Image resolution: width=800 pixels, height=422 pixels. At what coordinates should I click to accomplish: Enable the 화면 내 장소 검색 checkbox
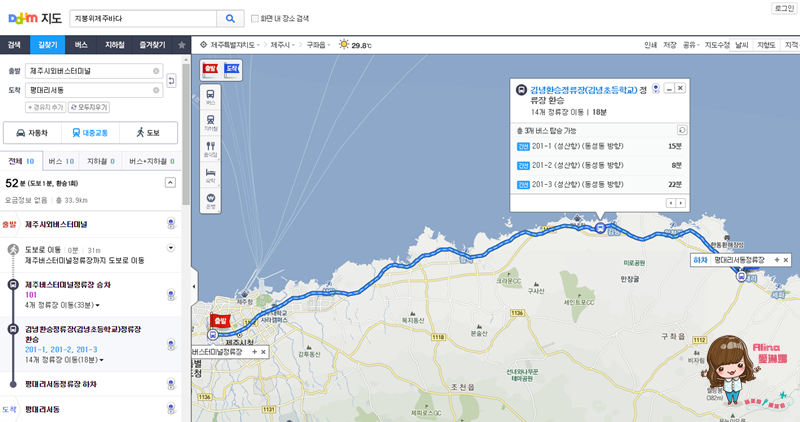click(255, 18)
